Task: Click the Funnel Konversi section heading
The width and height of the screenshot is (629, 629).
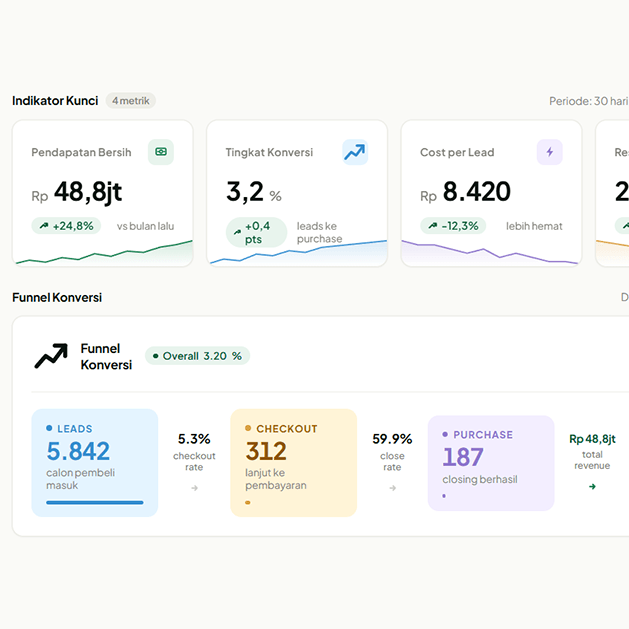Action: [57, 298]
